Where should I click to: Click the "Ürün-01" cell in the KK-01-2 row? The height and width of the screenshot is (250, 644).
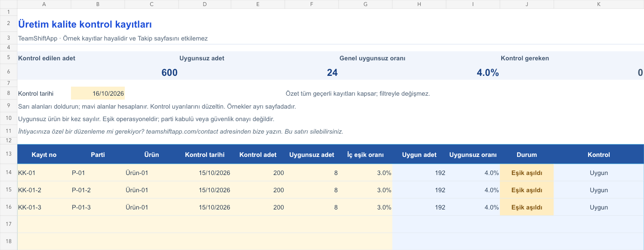151,190
